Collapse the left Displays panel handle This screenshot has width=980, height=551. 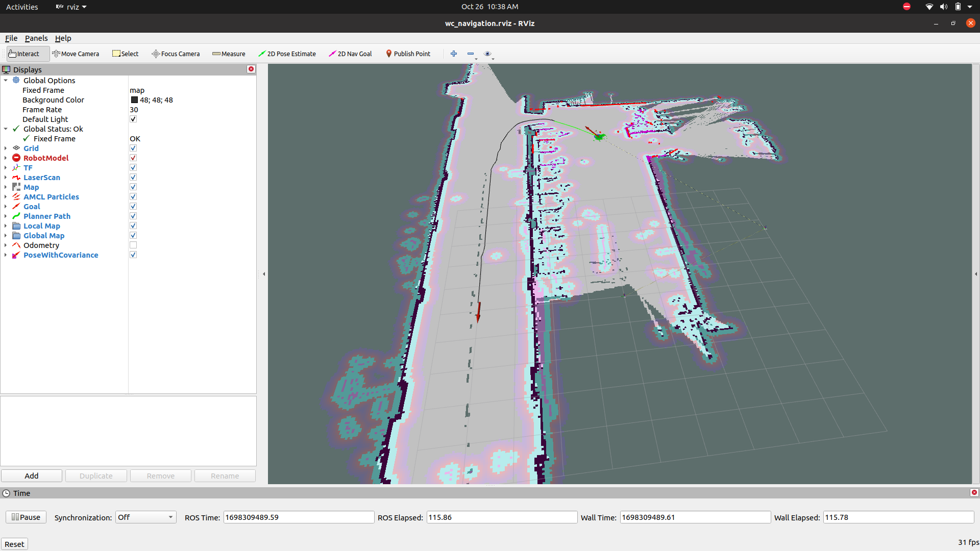coord(264,274)
